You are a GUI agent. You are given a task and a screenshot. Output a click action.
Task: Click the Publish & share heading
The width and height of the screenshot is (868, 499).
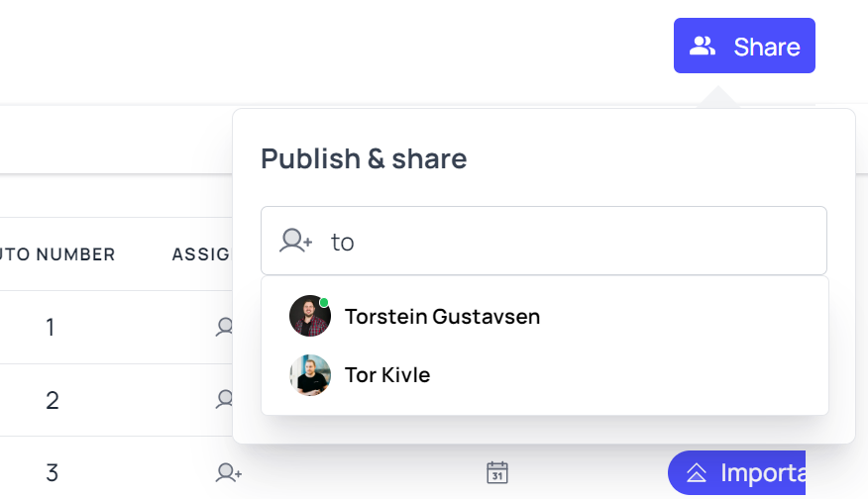[364, 158]
